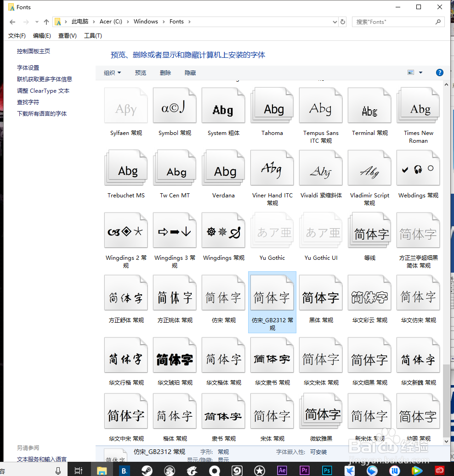Select the Verdana font icon
The image size is (454, 476).
tap(223, 168)
